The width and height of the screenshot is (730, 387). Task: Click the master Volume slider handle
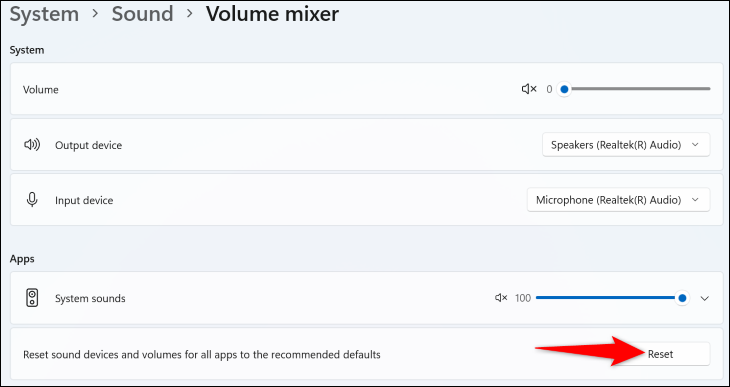click(x=564, y=89)
